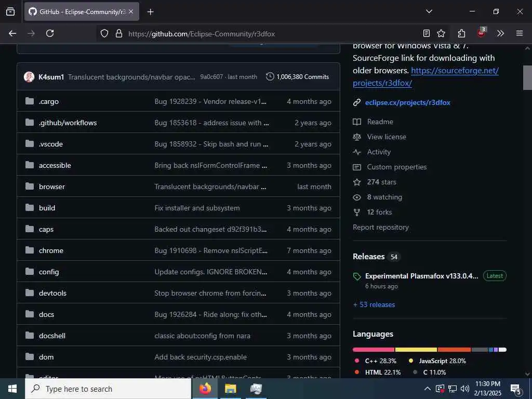This screenshot has height=399, width=532.
Task: Click Report repository link
Action: coord(381,228)
